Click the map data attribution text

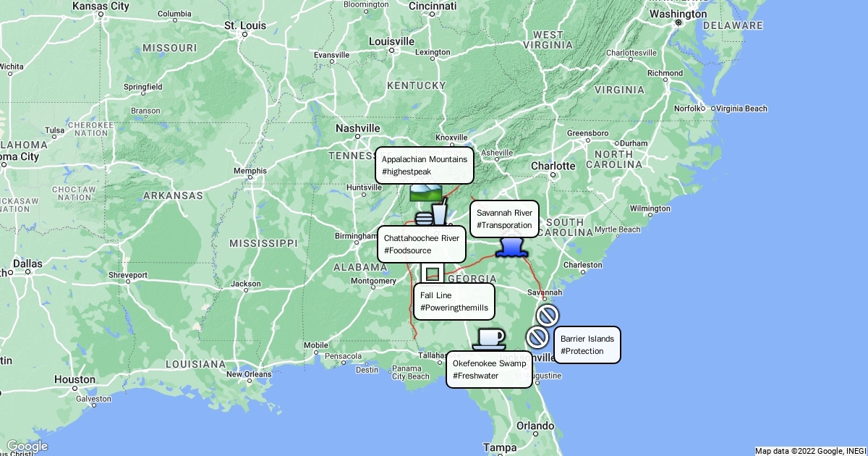tap(809, 451)
